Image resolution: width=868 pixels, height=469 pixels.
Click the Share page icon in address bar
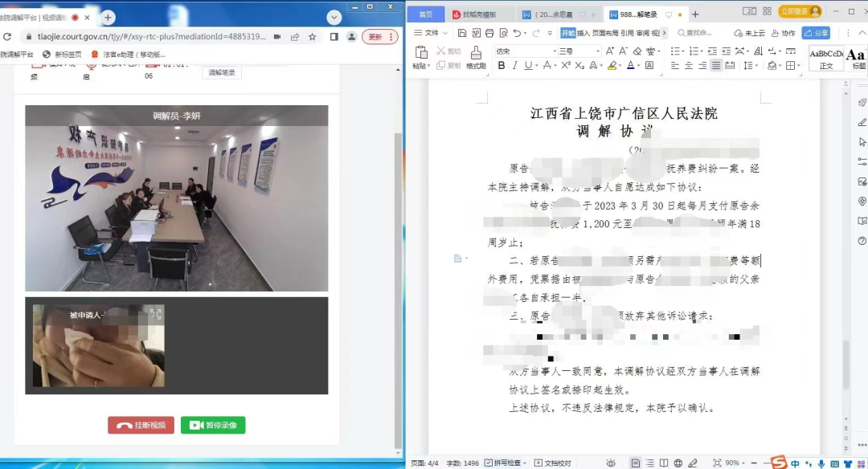coord(294,36)
